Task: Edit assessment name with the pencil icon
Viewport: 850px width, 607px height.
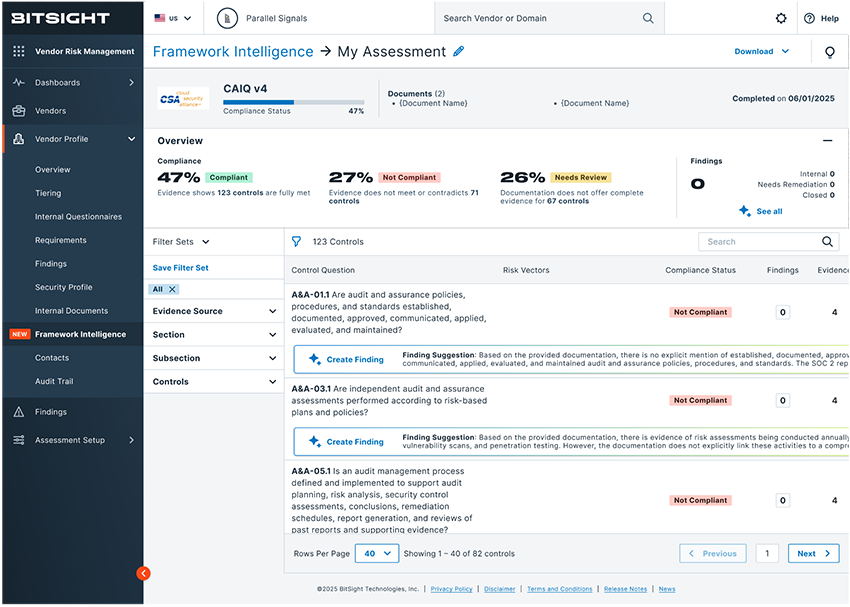Action: (459, 51)
